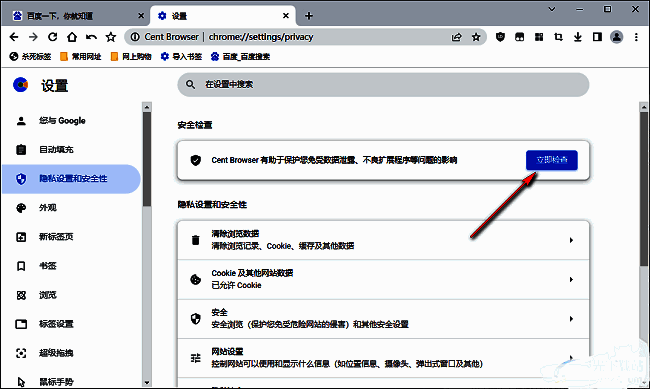Reload the current page

tap(53, 37)
